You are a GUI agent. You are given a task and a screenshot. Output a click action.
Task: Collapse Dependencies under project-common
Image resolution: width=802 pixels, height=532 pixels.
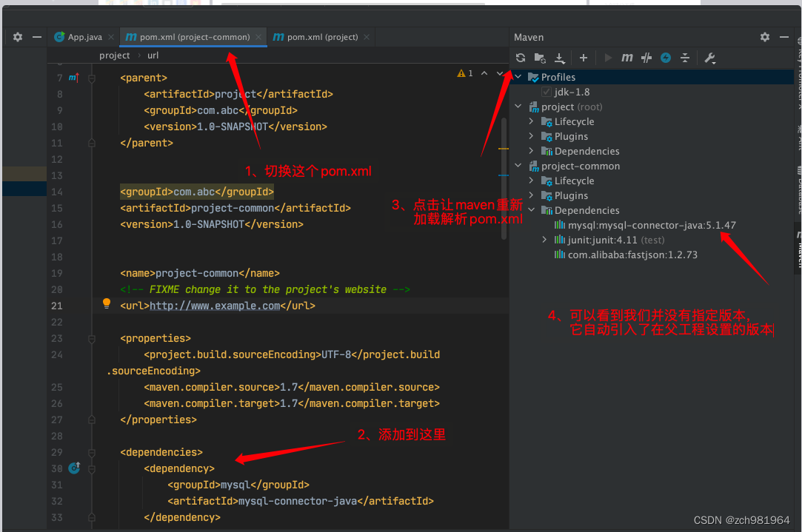point(531,209)
